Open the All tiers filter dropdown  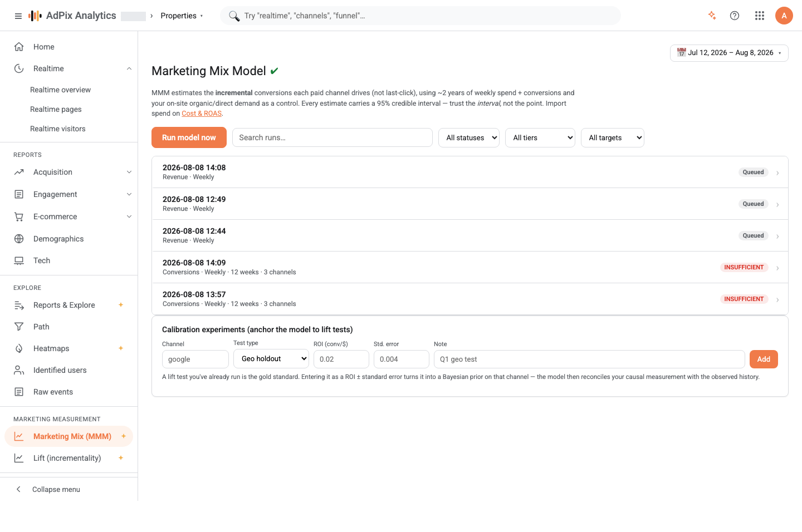tap(540, 137)
